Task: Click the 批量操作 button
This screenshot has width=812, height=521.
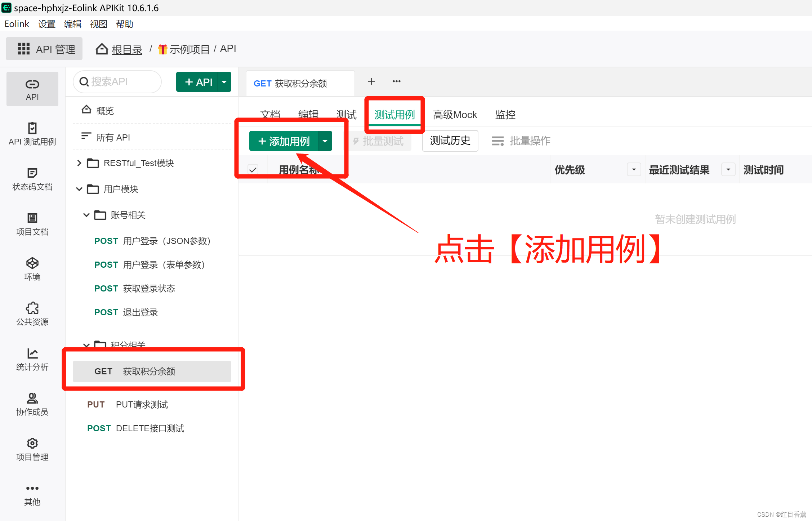Action: click(x=521, y=141)
